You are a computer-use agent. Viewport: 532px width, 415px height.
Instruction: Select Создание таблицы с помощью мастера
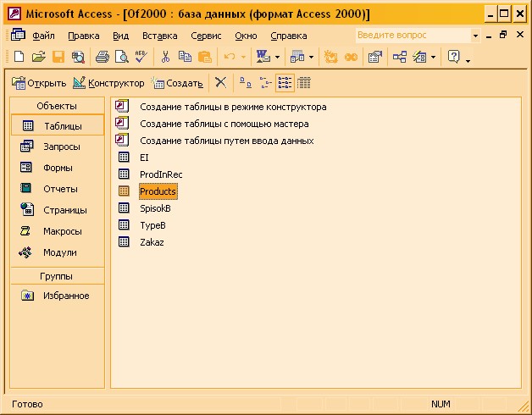[224, 124]
